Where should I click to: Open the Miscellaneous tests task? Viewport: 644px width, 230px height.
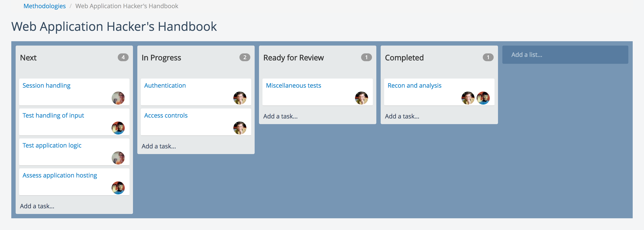293,85
